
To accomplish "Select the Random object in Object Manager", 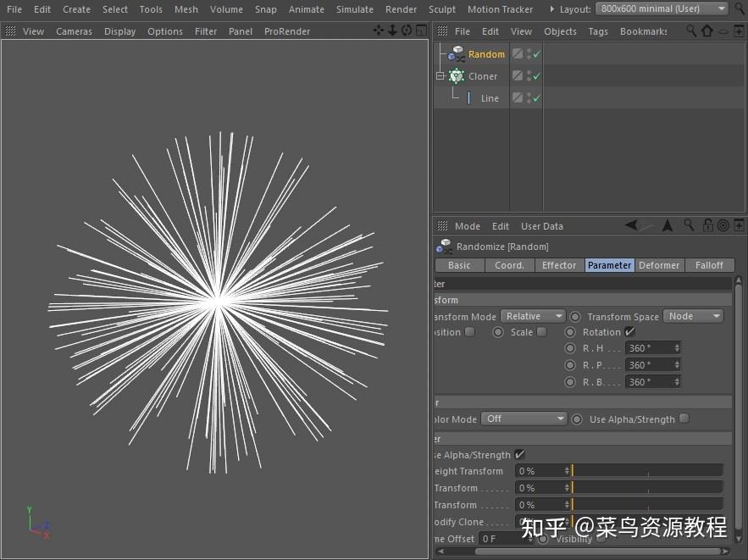I will [486, 54].
